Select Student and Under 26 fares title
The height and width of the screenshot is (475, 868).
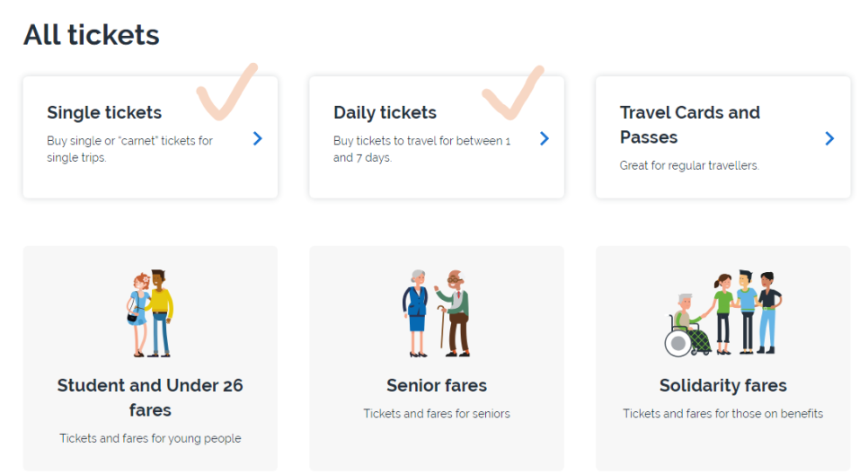(150, 398)
